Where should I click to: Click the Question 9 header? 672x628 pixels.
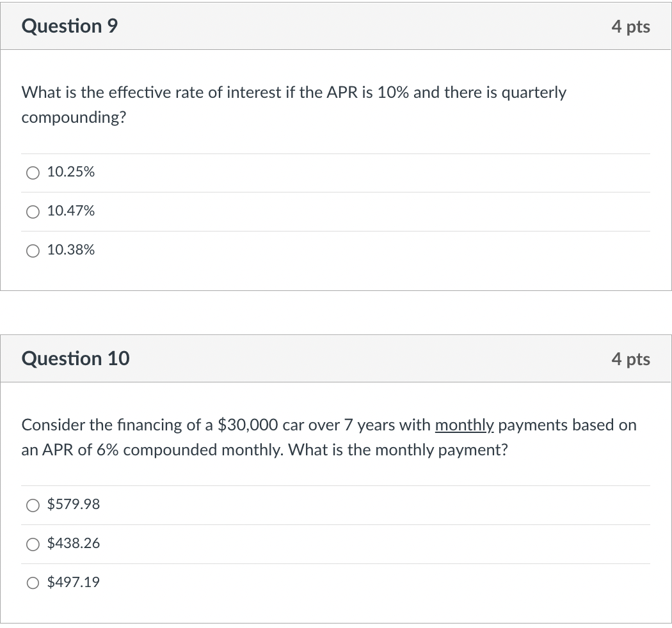coord(70,26)
